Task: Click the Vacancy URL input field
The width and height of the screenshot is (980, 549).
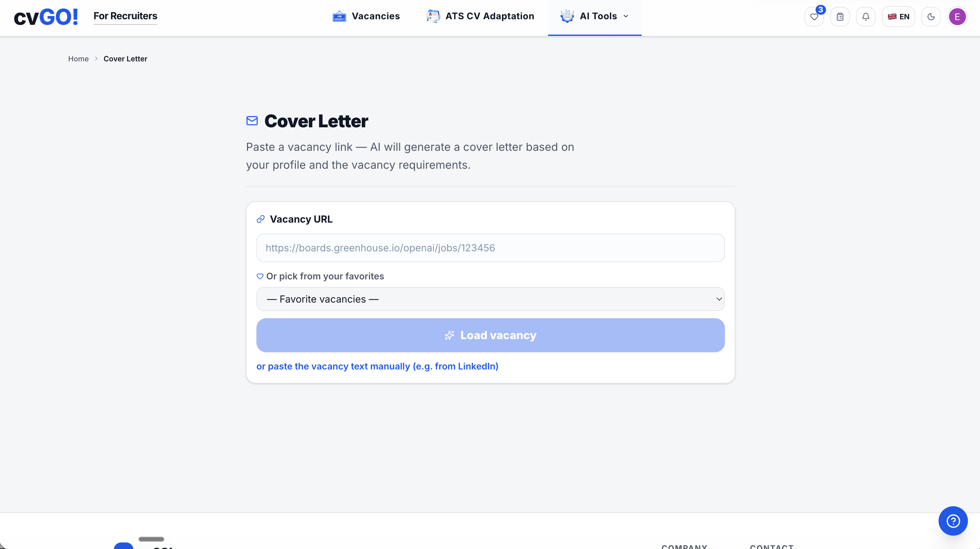Action: tap(490, 248)
